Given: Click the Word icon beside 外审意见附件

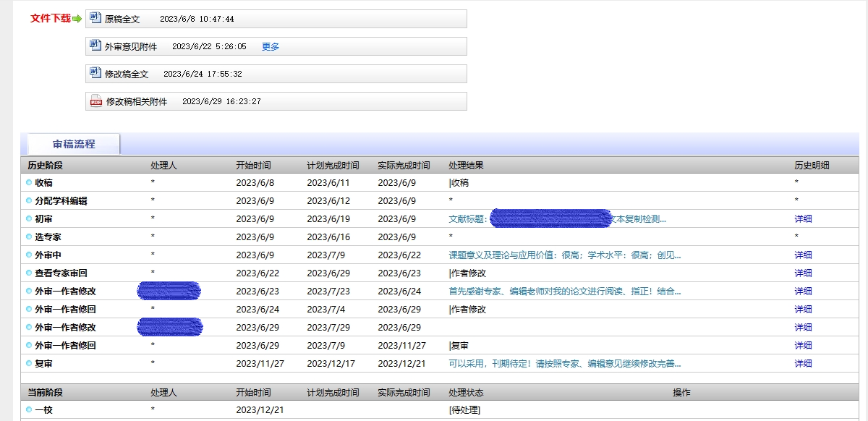Looking at the screenshot, I should click(95, 46).
